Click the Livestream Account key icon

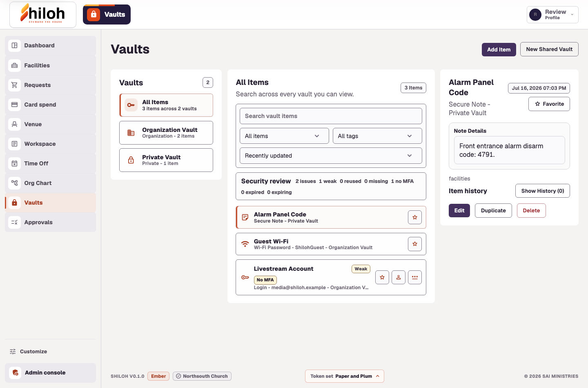[x=245, y=277]
